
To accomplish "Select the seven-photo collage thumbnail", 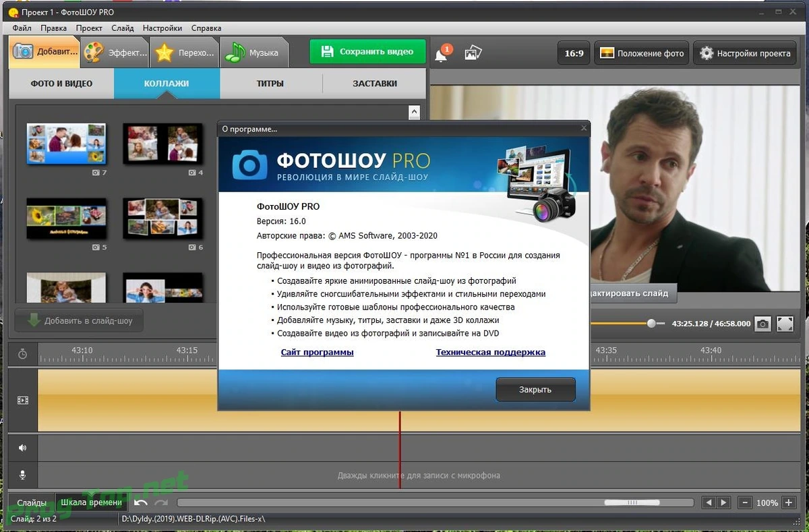I will 66,144.
